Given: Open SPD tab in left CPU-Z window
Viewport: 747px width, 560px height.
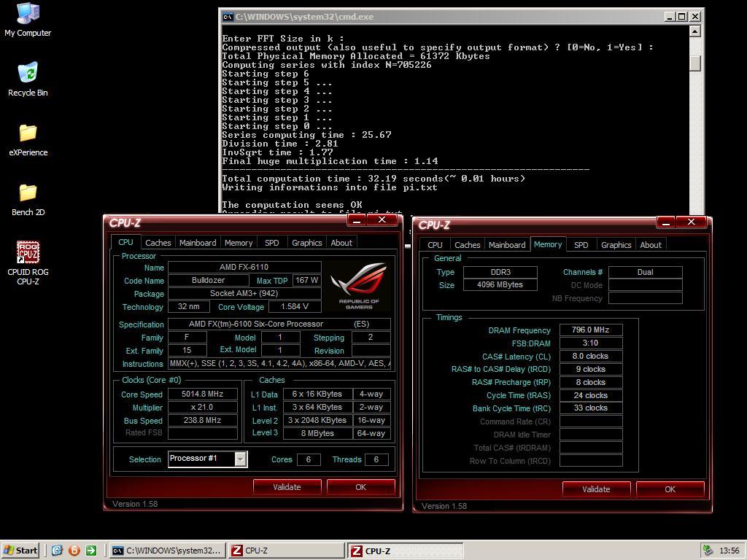Looking at the screenshot, I should pos(272,243).
